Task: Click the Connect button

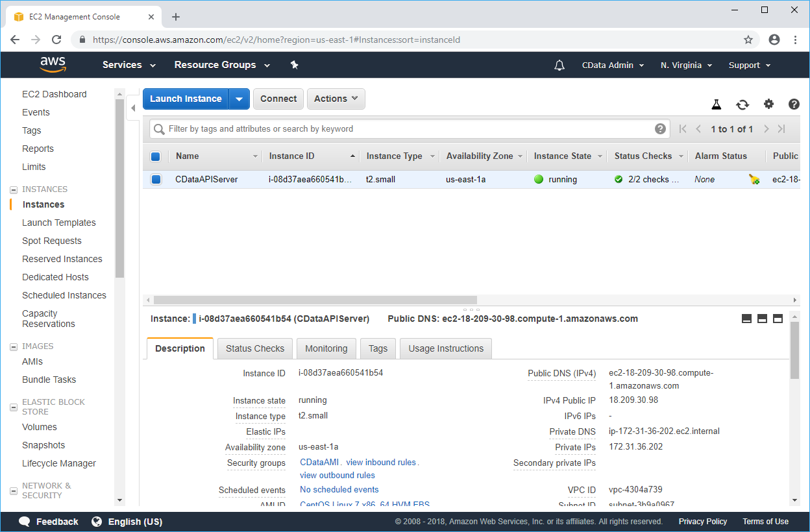Action: point(278,99)
